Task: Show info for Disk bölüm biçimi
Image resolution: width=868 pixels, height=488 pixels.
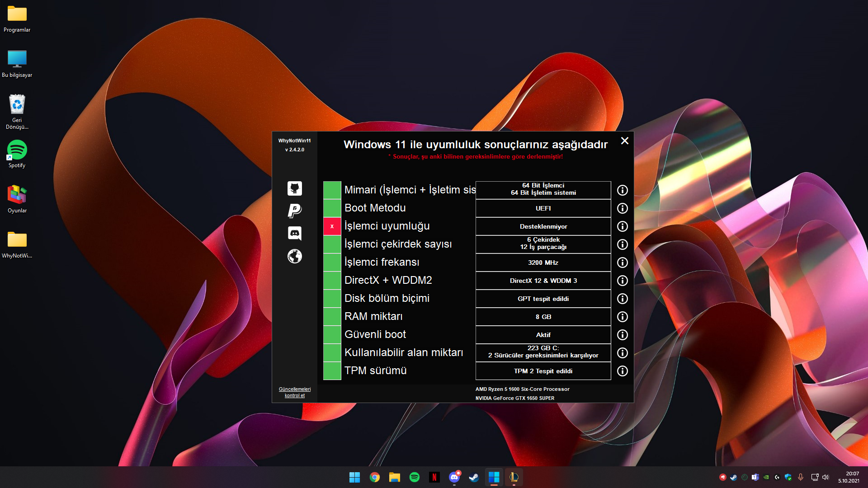Action: tap(623, 299)
